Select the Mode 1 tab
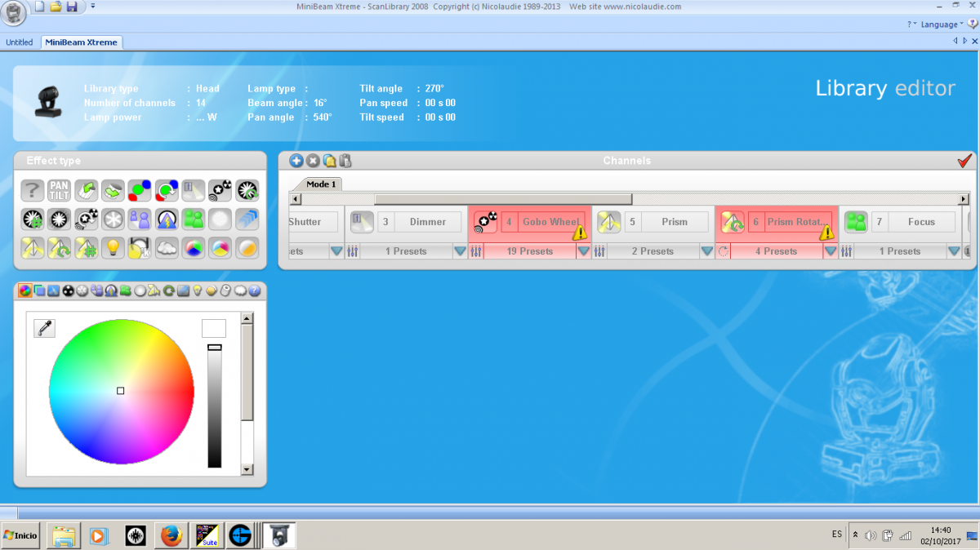The width and height of the screenshot is (980, 550). pos(321,184)
